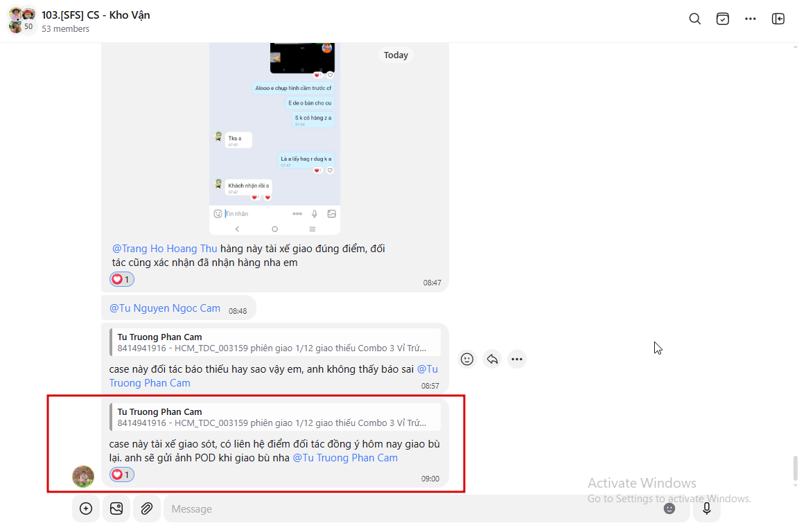
Task: Open the more options menu in the header
Action: coord(750,19)
